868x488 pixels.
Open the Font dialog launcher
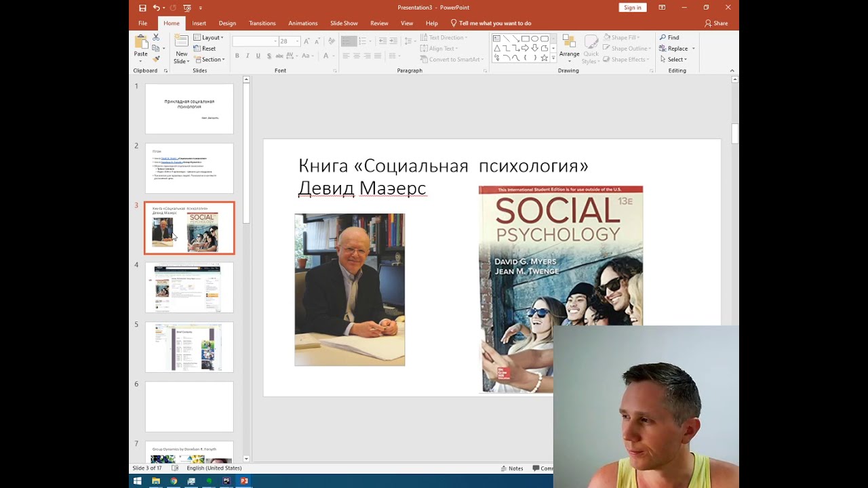[335, 70]
